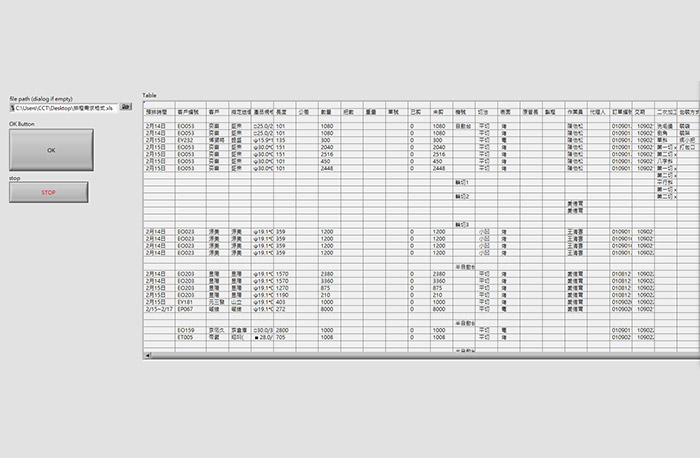Click the 機號 column header
Screen dimensions: 700x458
pyautogui.click(x=463, y=112)
